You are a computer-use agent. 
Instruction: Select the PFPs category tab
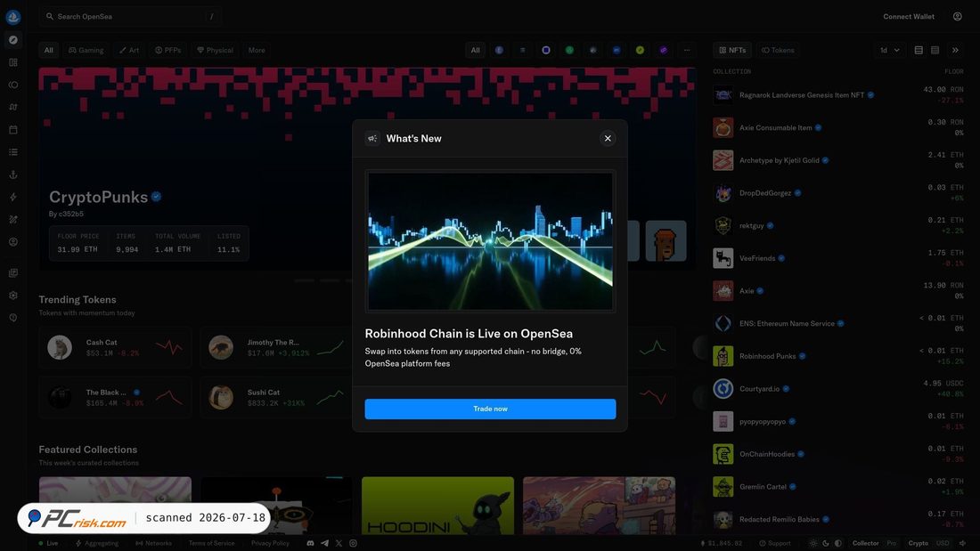(168, 51)
